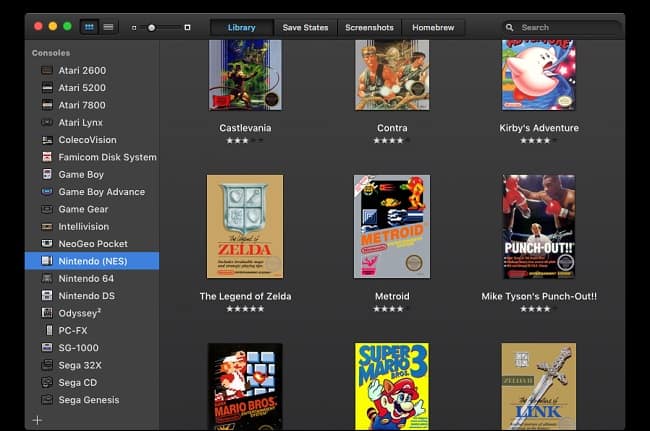
Task: Open the Super Mario Bros. cover
Action: 245,387
